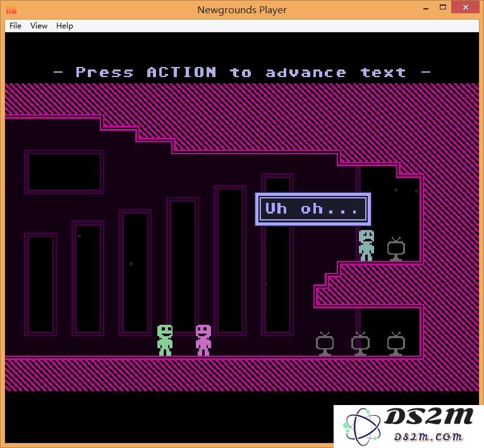Click the Newgrounds logo in title bar
The height and width of the screenshot is (448, 484).
click(11, 9)
